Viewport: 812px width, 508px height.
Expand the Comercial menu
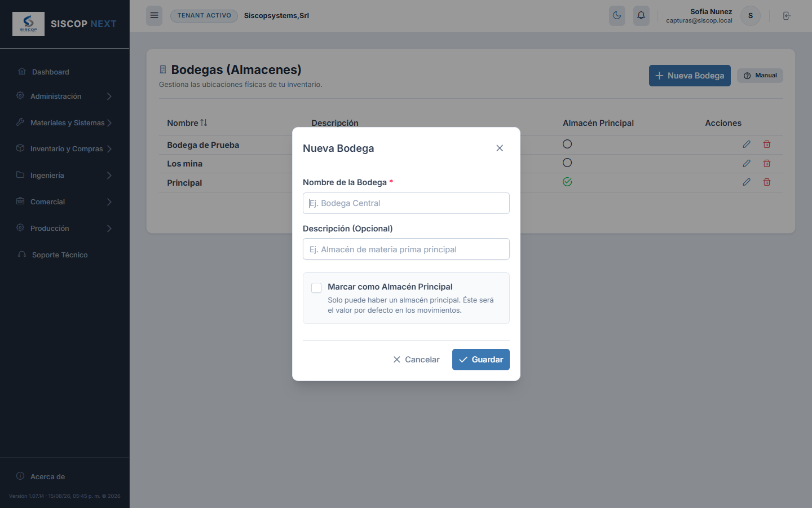64,202
